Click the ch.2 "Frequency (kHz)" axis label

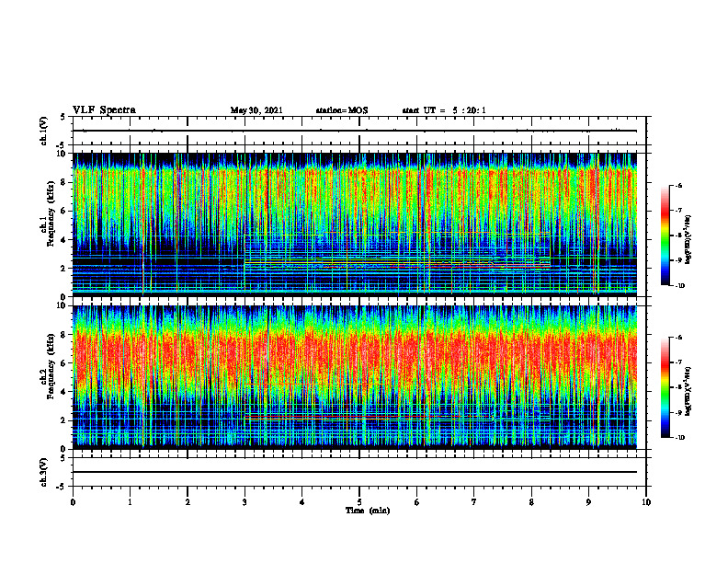tap(51, 366)
